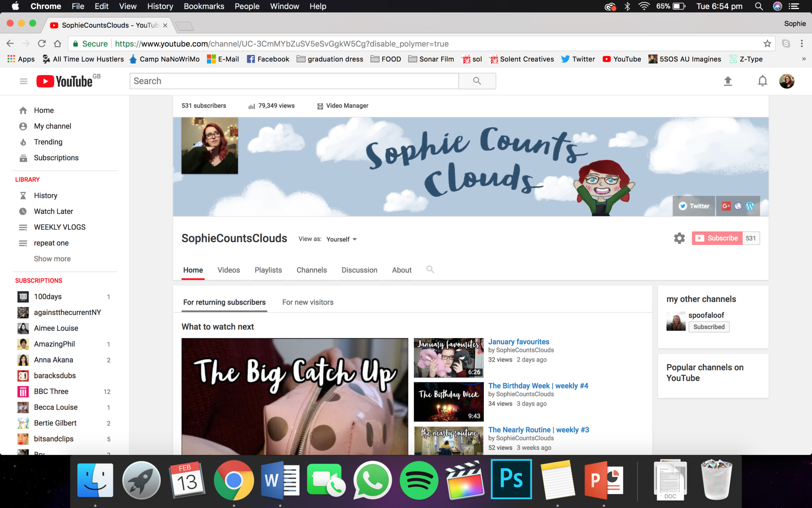Open The Birthday Week weekly #4 link
This screenshot has height=508, width=812.
538,386
